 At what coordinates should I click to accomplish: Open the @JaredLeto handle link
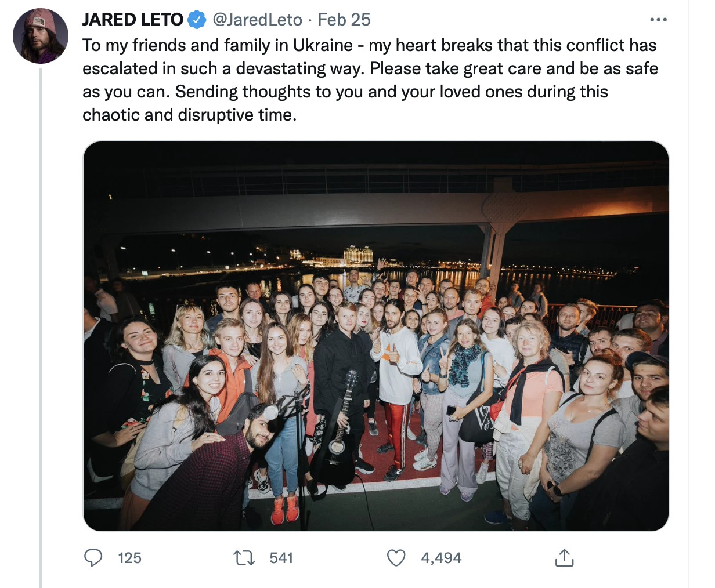point(257,20)
